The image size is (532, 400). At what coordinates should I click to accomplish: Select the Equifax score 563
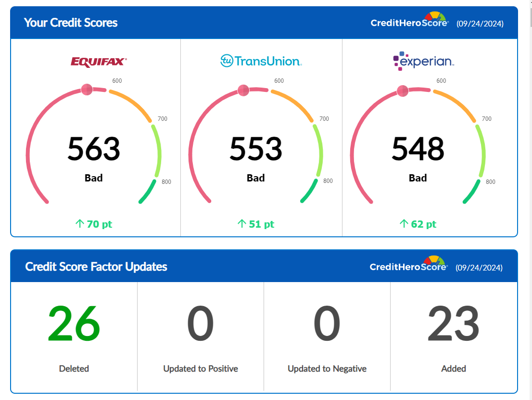(94, 148)
